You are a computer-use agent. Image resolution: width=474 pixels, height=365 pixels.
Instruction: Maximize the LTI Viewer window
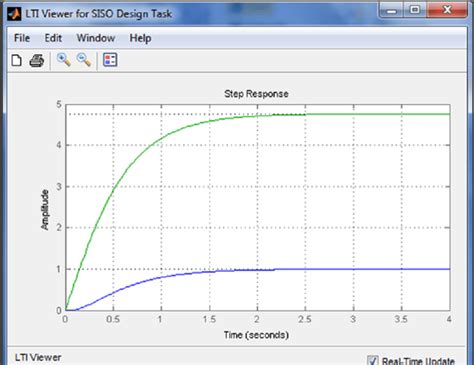415,10
